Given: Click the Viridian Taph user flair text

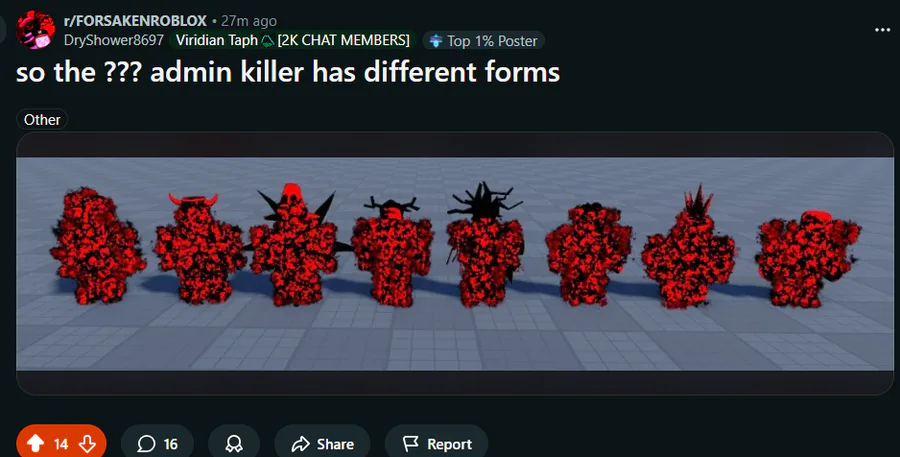Looking at the screenshot, I should (216, 40).
